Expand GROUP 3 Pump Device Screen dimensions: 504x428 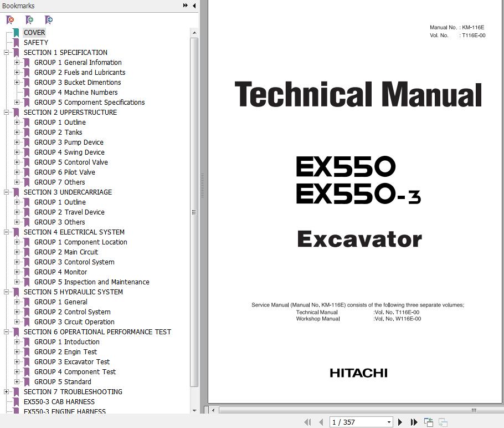(x=17, y=142)
